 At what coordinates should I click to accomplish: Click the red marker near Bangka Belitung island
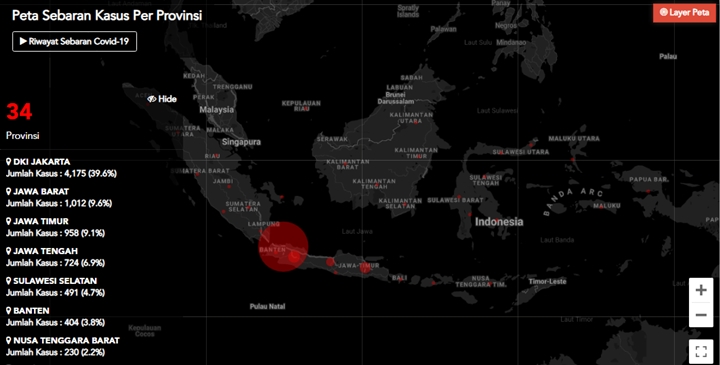281,197
